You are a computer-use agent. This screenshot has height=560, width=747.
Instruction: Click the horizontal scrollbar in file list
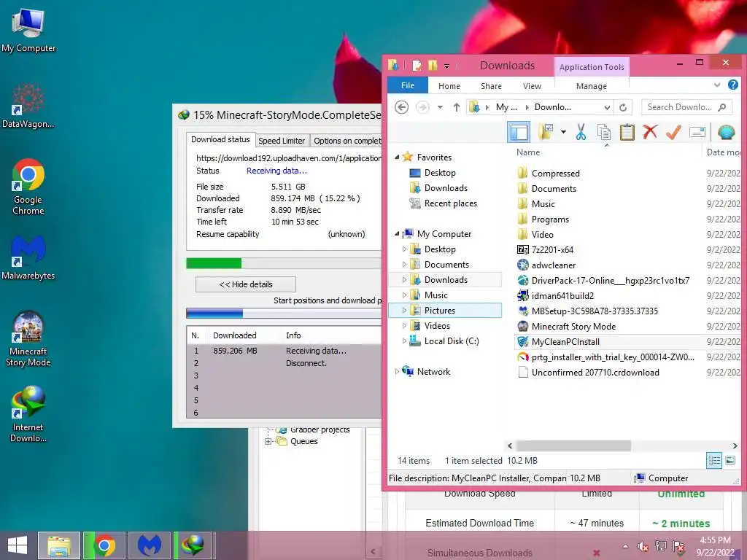[573, 446]
